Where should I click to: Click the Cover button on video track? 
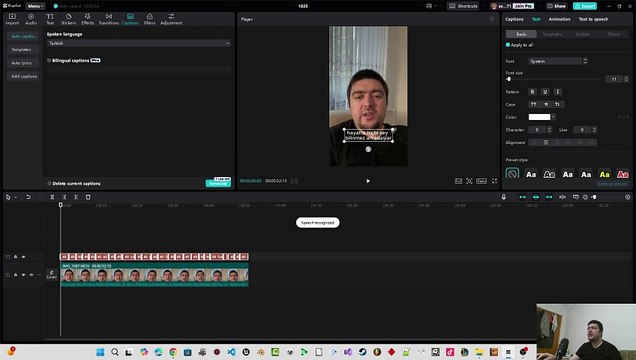52,274
